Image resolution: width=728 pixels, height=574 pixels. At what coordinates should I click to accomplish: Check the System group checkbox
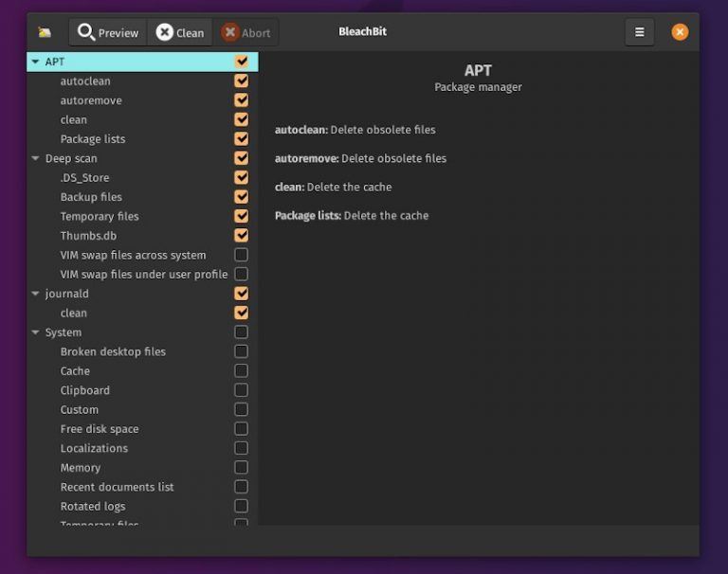[242, 332]
